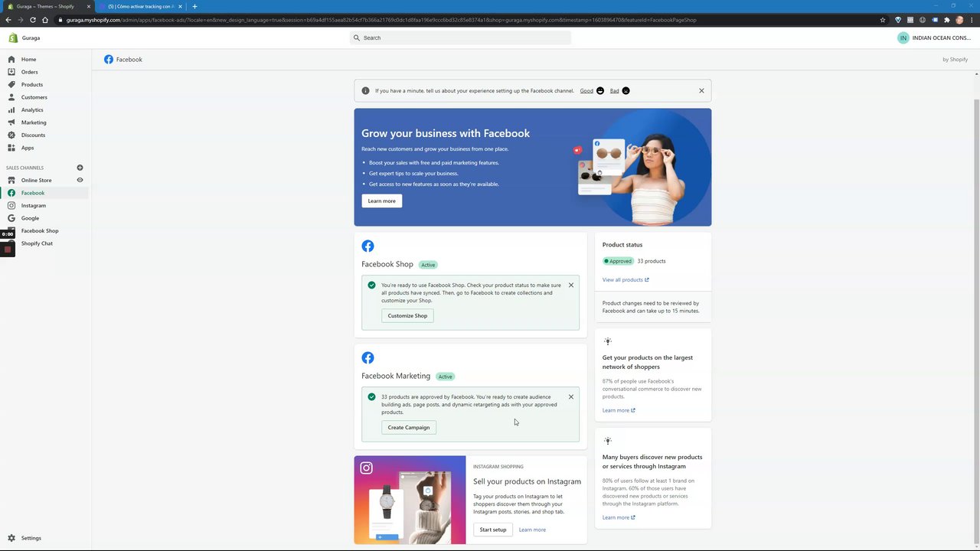The width and height of the screenshot is (980, 551).
Task: Click the lightbulb icon above largest network tip
Action: tap(607, 341)
